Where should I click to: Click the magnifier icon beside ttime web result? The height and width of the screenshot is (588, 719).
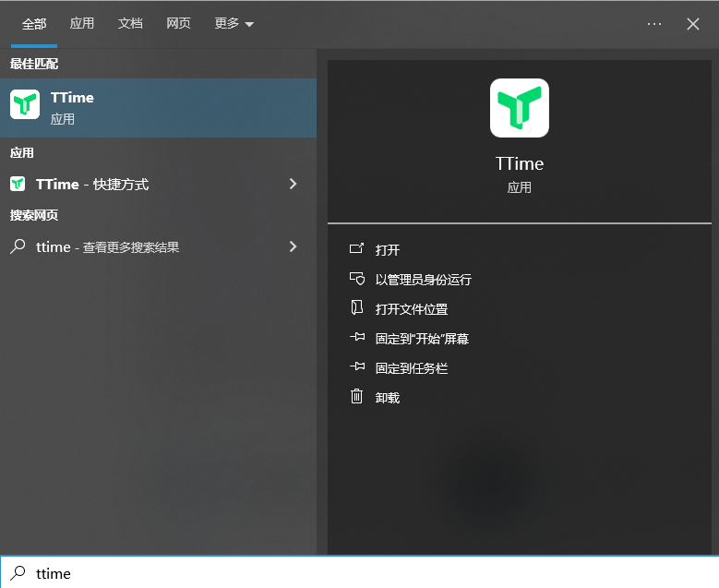18,246
